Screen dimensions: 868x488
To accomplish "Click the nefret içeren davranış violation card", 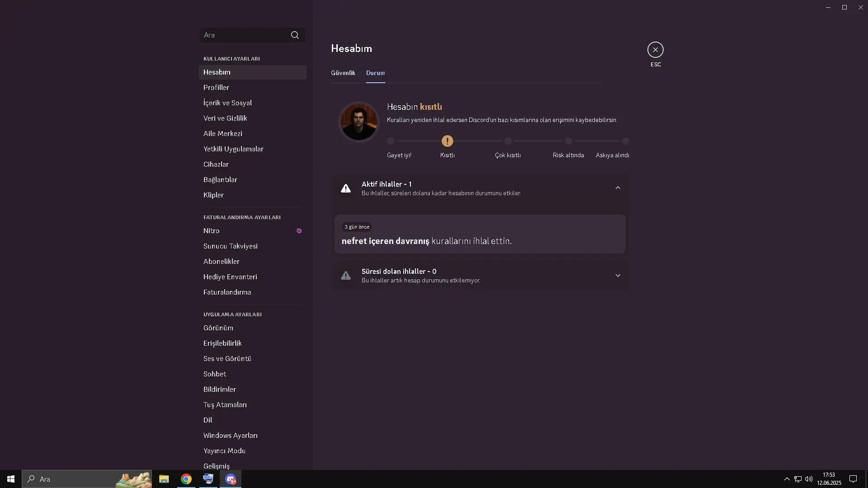I will point(480,234).
